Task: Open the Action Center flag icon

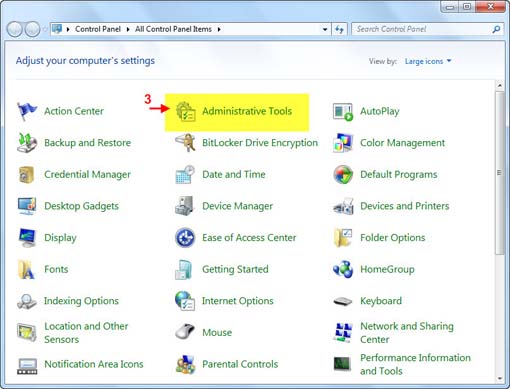Action: click(27, 111)
